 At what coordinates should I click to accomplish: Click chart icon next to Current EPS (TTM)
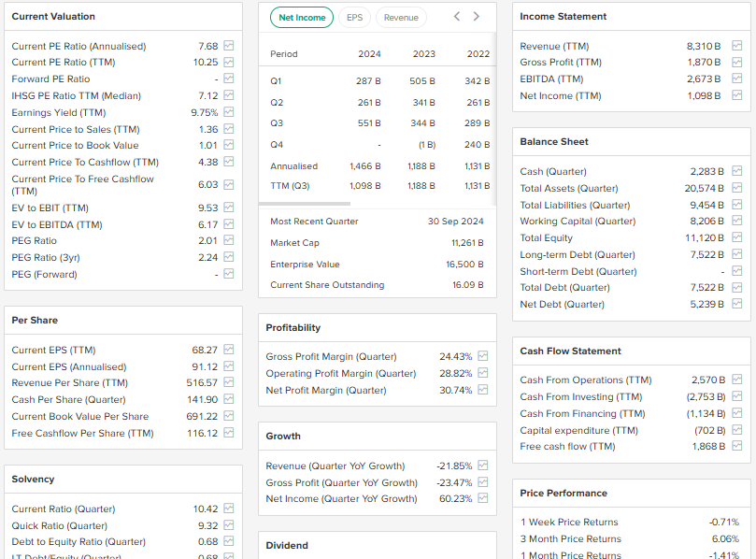[x=229, y=350]
